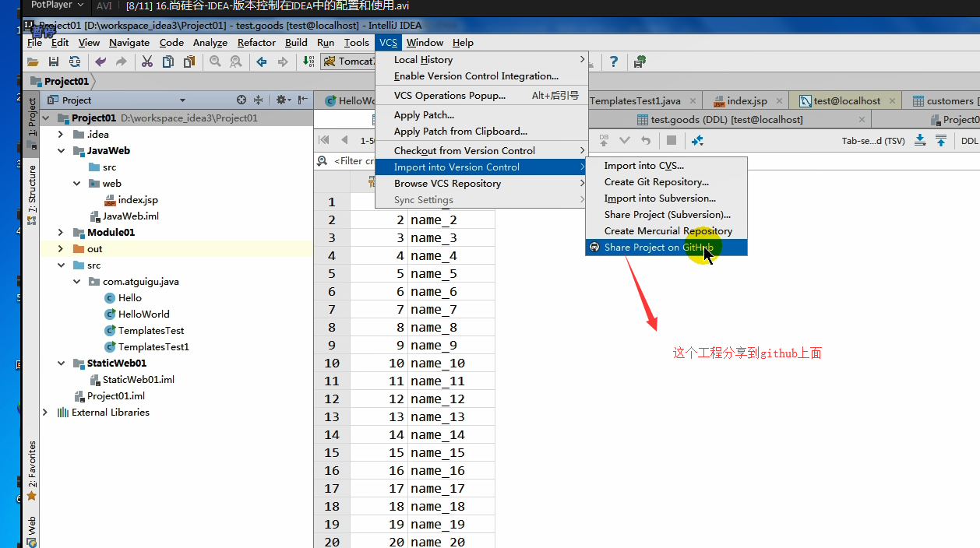The image size is (980, 548).
Task: Open the Refactor menu
Action: click(256, 42)
